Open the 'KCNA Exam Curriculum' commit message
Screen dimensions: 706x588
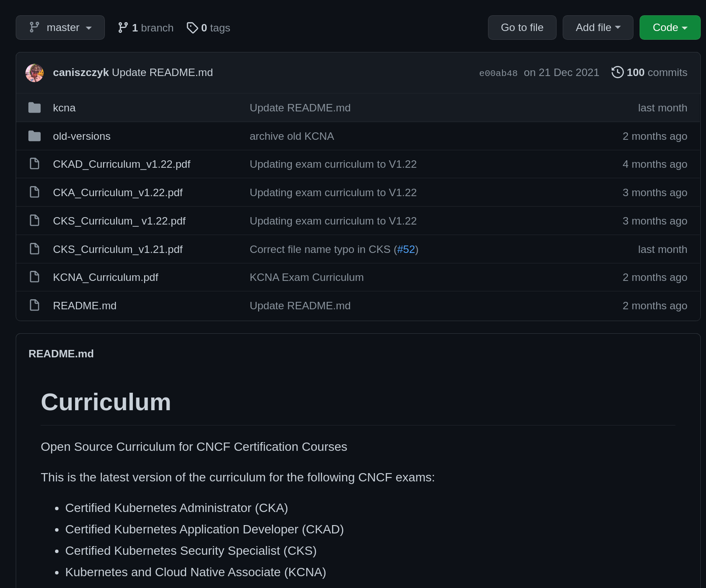point(307,277)
